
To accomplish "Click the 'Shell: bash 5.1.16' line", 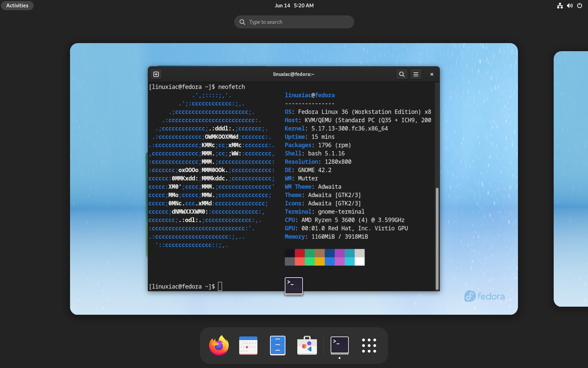I will [x=315, y=154].
